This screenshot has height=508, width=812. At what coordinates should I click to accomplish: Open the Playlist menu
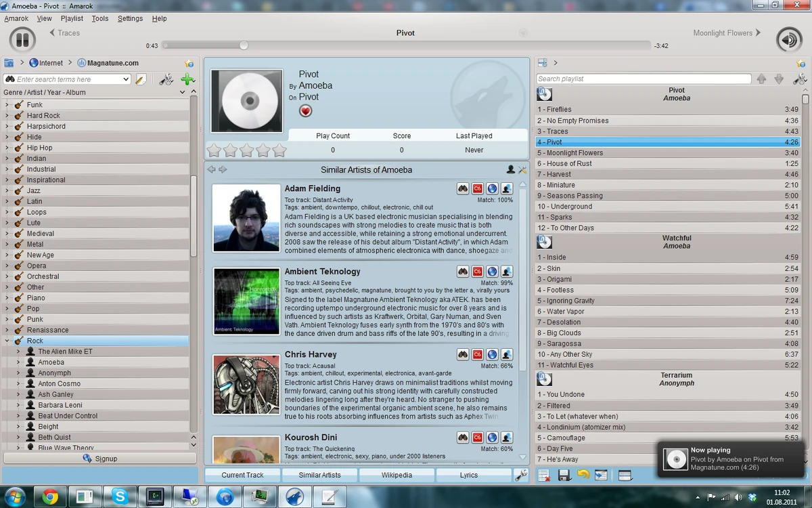point(71,18)
